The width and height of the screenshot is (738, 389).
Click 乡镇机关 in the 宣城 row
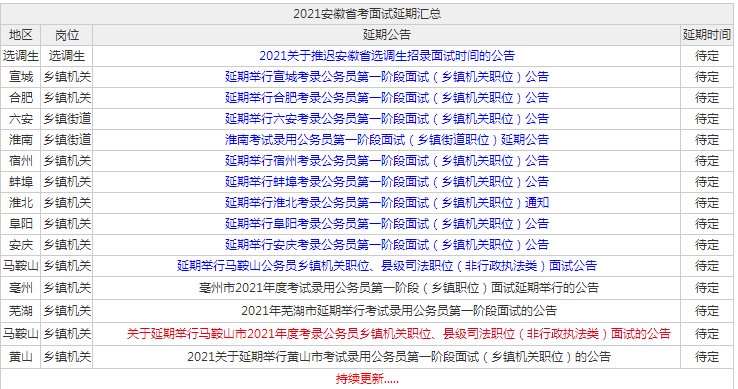tap(67, 77)
